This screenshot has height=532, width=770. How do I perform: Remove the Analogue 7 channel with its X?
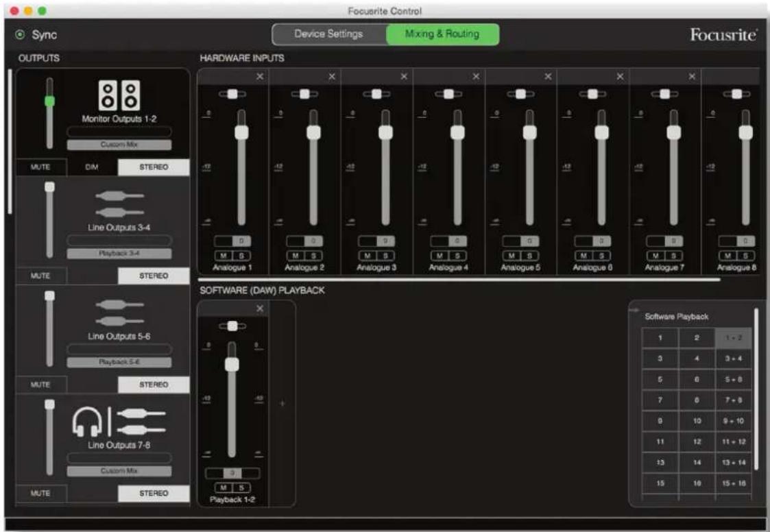click(692, 76)
